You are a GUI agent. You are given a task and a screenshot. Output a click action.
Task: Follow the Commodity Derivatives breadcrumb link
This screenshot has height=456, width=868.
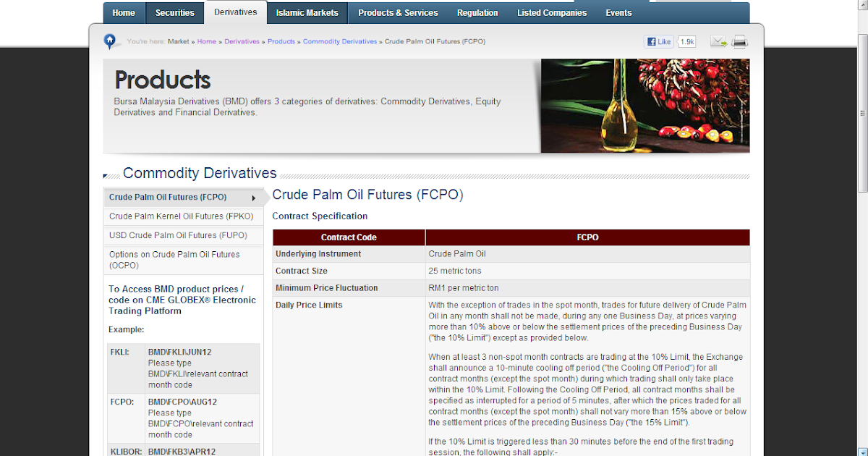point(340,42)
